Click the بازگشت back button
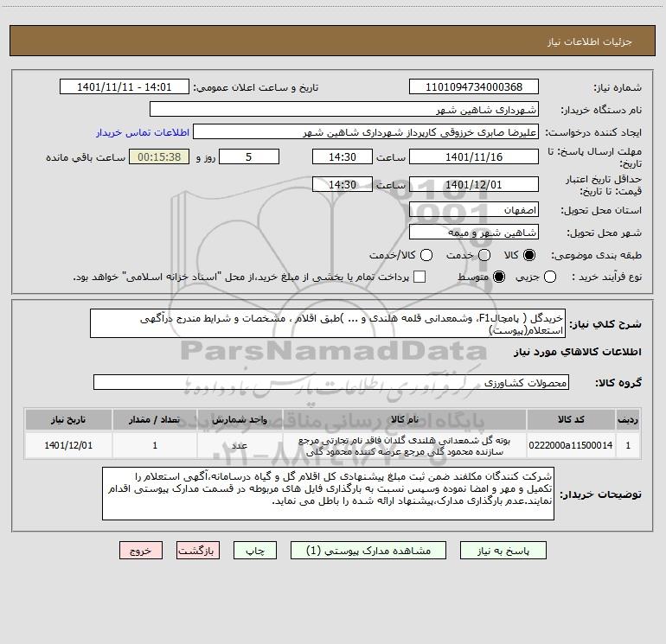The width and height of the screenshot is (666, 644). click(x=198, y=551)
